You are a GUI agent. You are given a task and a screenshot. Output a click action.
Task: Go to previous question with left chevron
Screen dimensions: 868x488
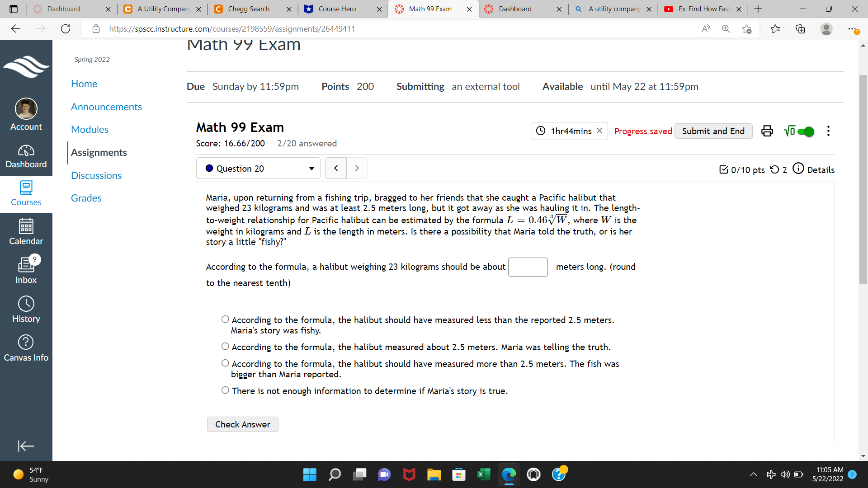point(336,168)
